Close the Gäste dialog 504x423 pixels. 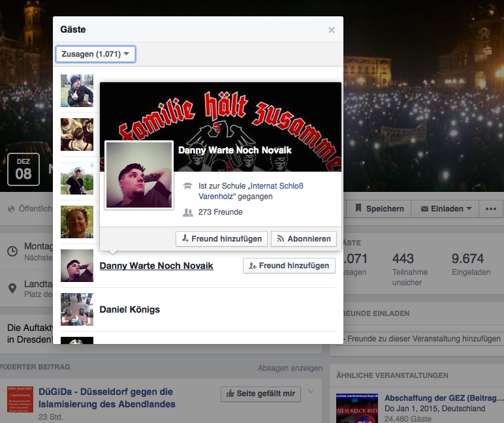332,30
